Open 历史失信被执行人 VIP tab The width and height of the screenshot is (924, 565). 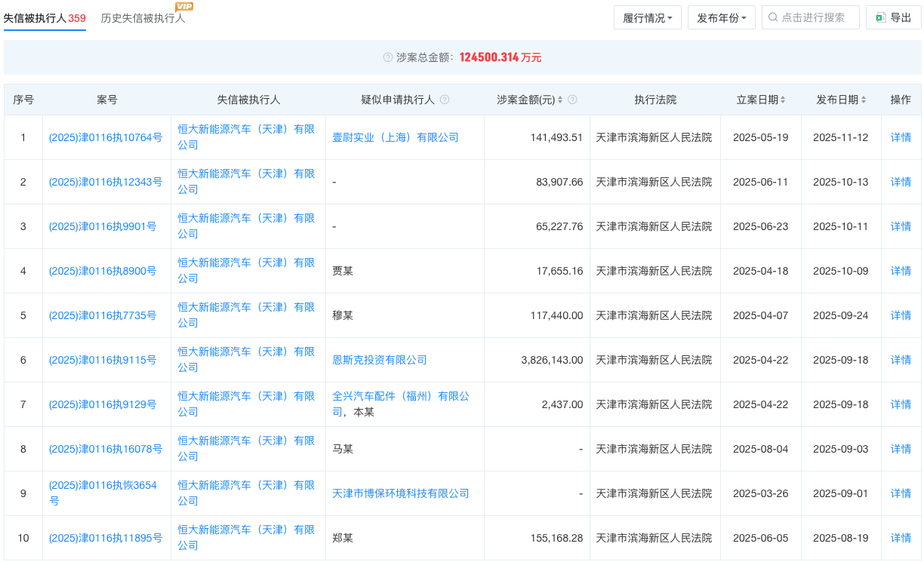coord(143,18)
